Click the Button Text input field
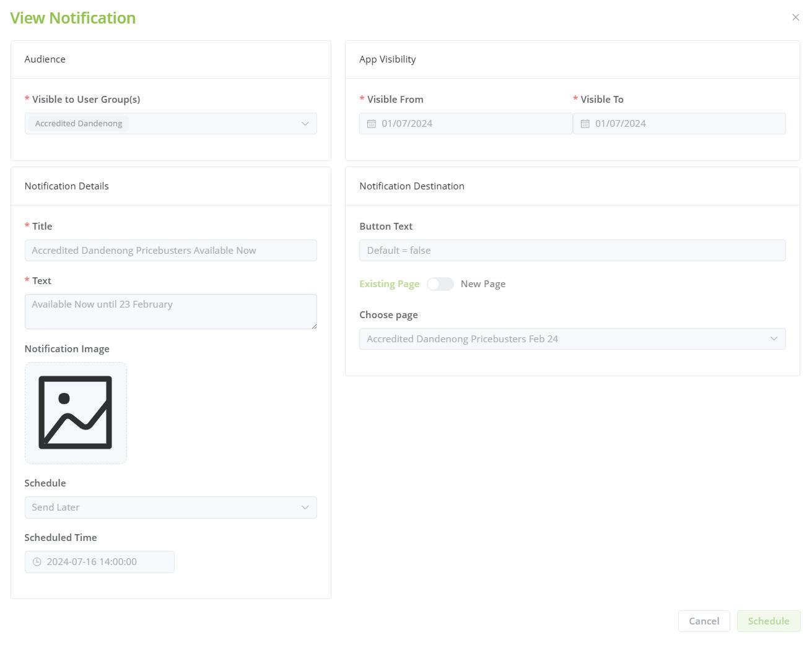 572,251
